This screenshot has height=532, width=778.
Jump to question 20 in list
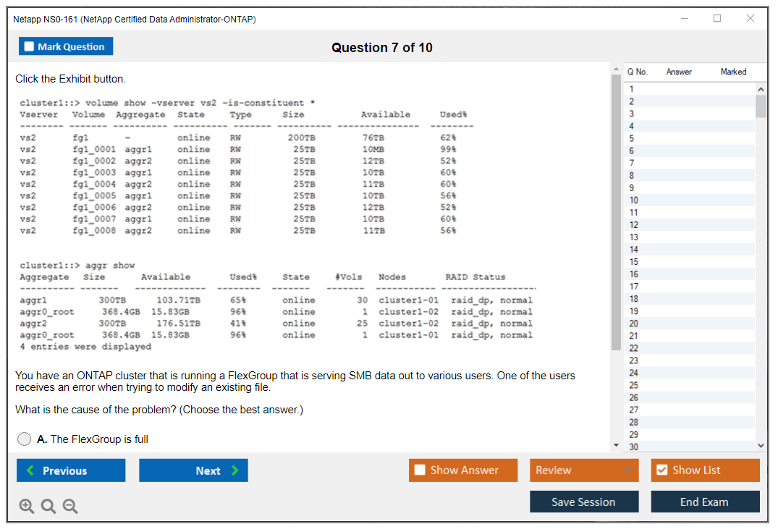634,324
